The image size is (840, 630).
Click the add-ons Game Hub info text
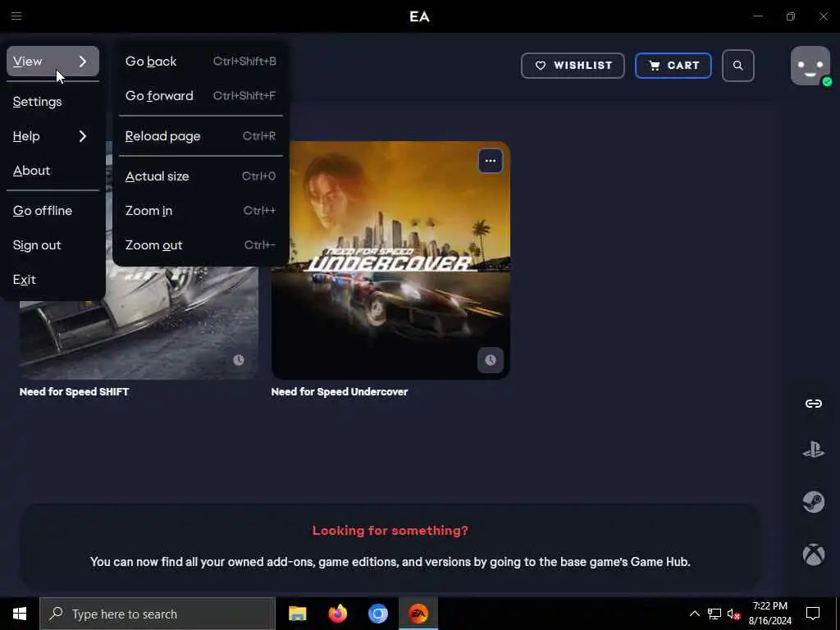(390, 561)
